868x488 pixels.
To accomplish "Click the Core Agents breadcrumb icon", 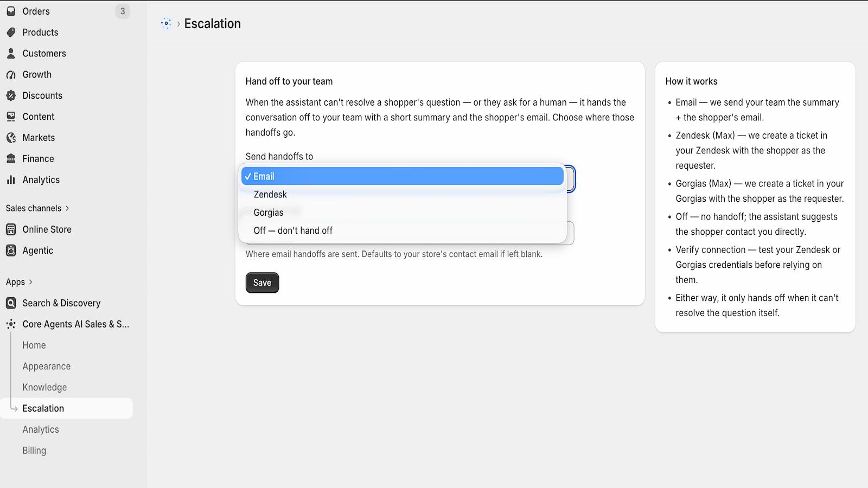I will [166, 23].
